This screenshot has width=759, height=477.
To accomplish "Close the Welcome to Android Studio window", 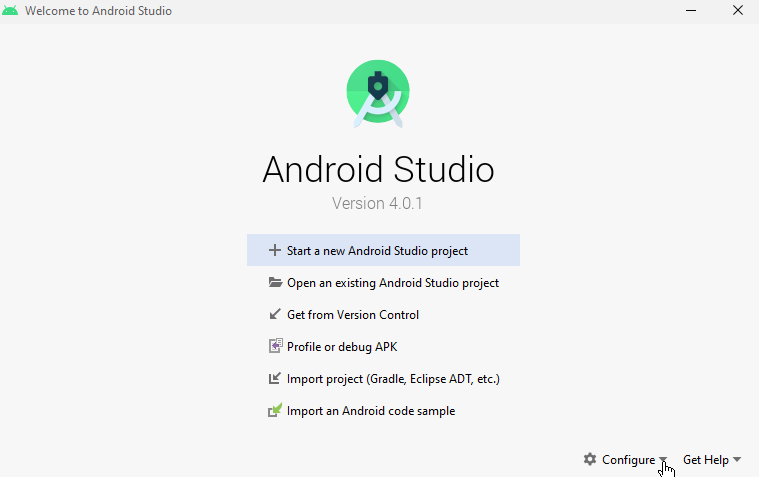I will (738, 11).
